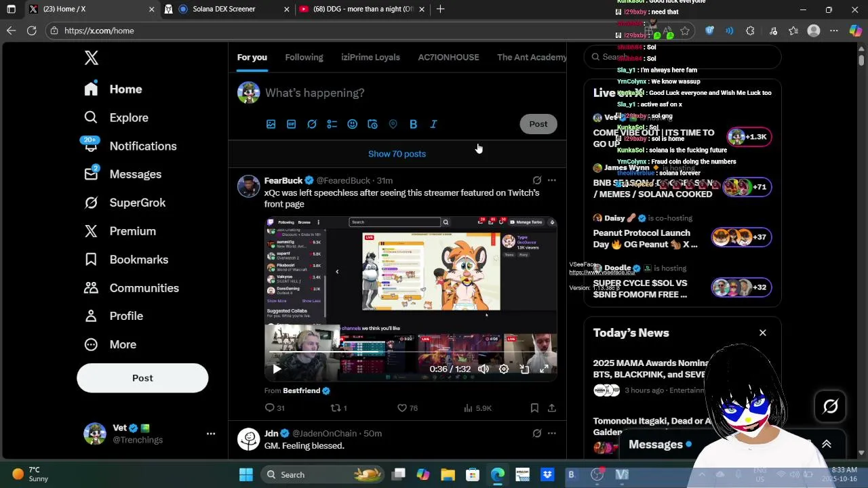Viewport: 868px width, 488px height.
Task: Click Show 70 posts link
Action: pos(397,154)
